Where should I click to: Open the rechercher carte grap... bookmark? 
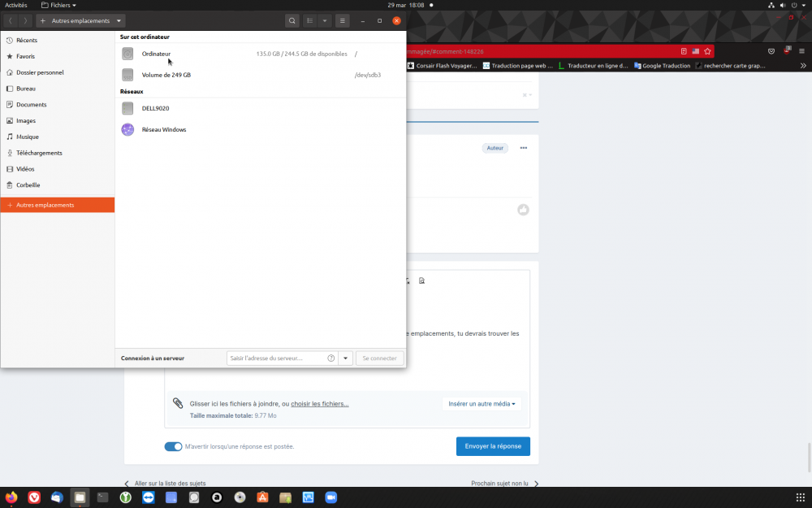click(x=730, y=66)
